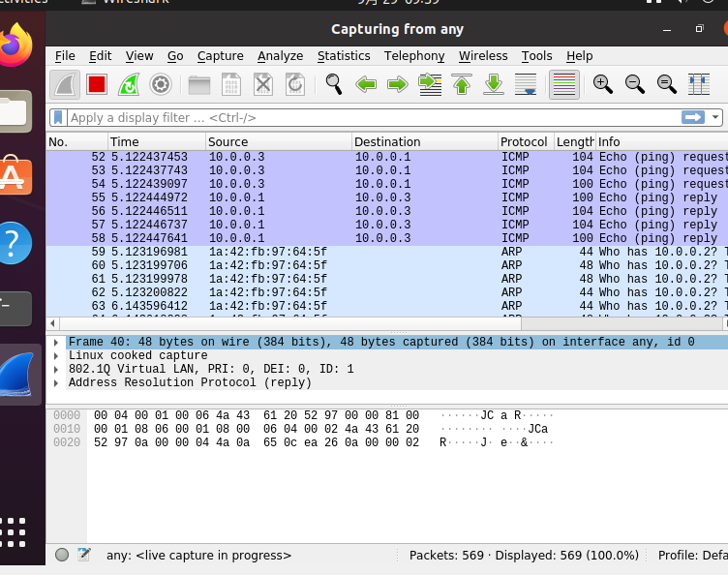The height and width of the screenshot is (575, 728).
Task: Sort by the Info column header
Action: (x=661, y=142)
